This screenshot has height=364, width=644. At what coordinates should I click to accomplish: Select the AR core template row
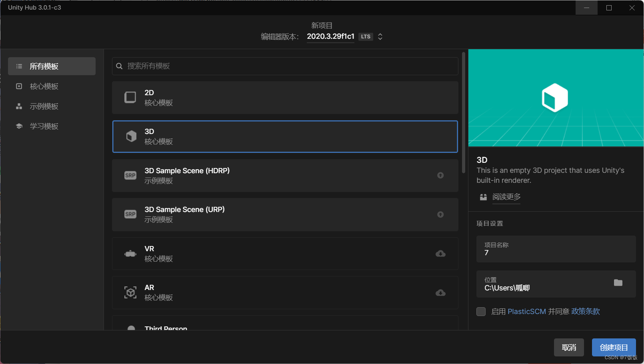(285, 292)
